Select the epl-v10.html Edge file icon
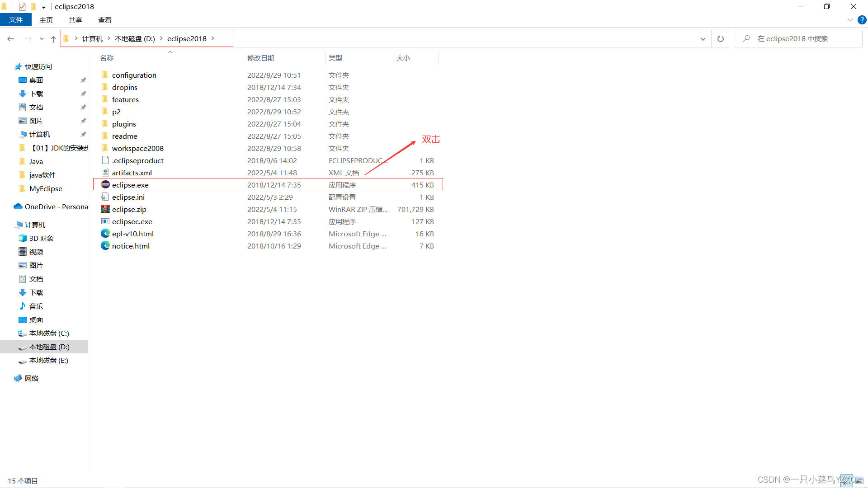The height and width of the screenshot is (488, 868). tap(105, 234)
